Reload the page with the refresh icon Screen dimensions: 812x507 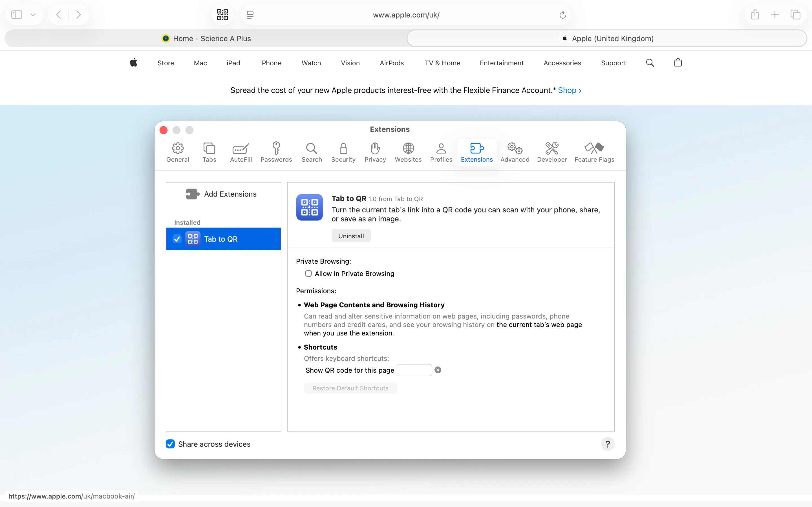(x=563, y=15)
